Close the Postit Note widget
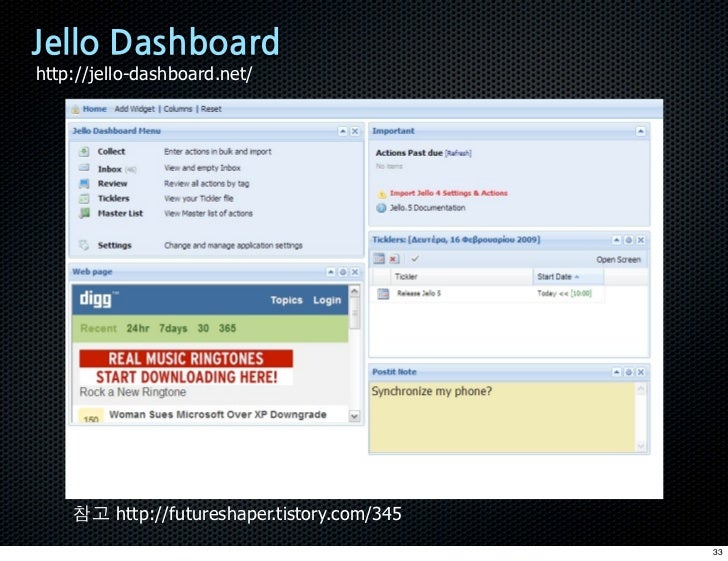 point(641,372)
